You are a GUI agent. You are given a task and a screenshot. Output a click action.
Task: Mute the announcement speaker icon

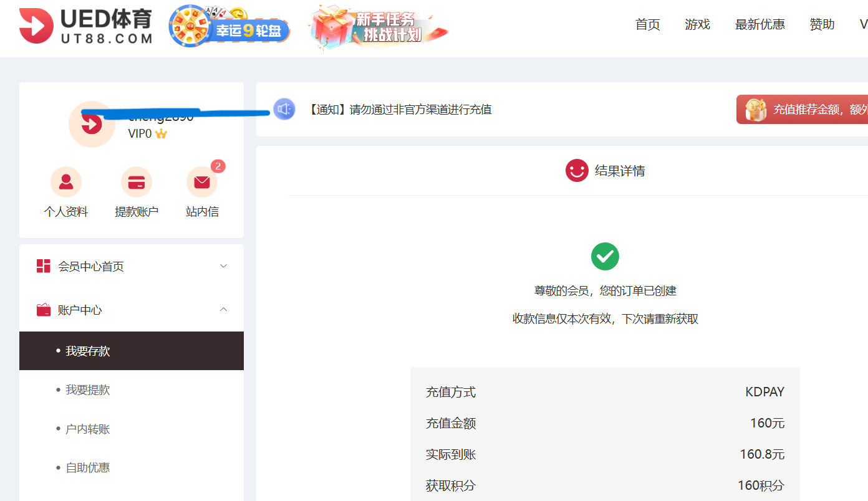(x=284, y=108)
